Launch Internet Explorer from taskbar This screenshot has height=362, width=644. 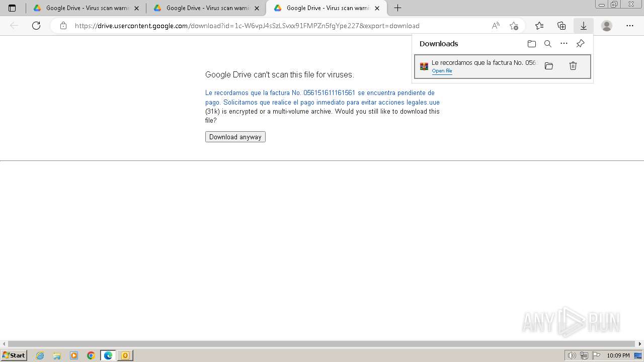tap(40, 355)
